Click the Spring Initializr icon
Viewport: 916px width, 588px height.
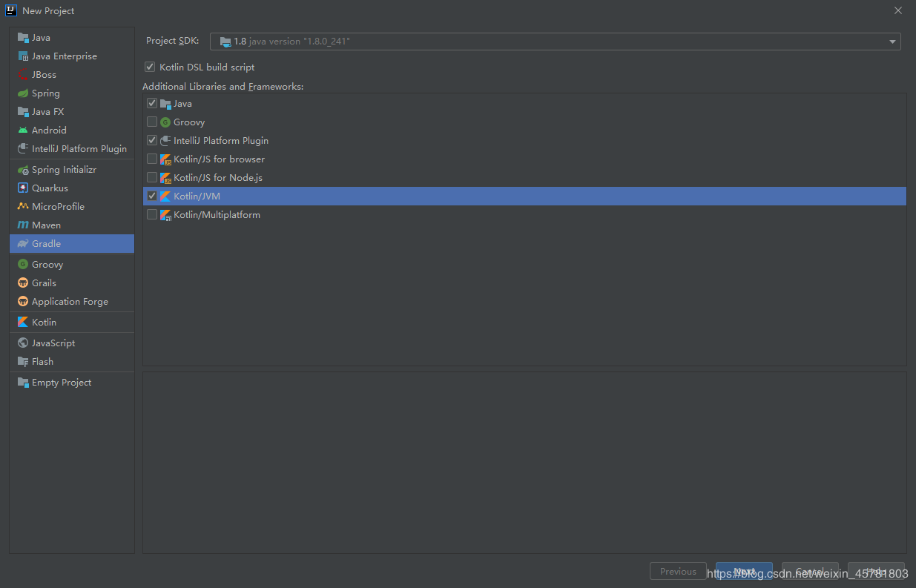[23, 169]
